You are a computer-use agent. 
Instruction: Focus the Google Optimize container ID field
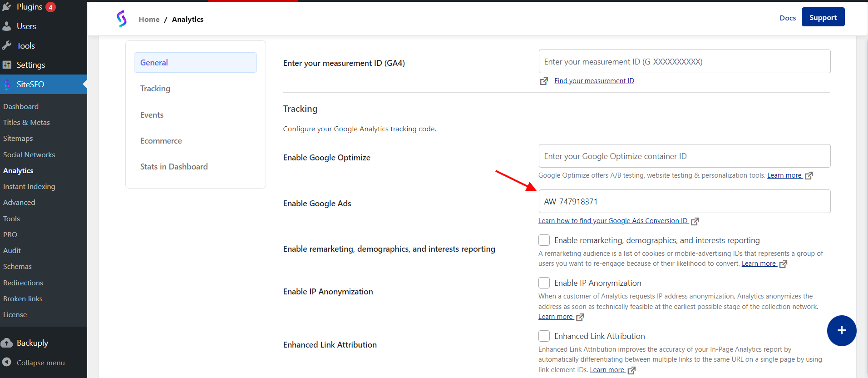pos(685,156)
